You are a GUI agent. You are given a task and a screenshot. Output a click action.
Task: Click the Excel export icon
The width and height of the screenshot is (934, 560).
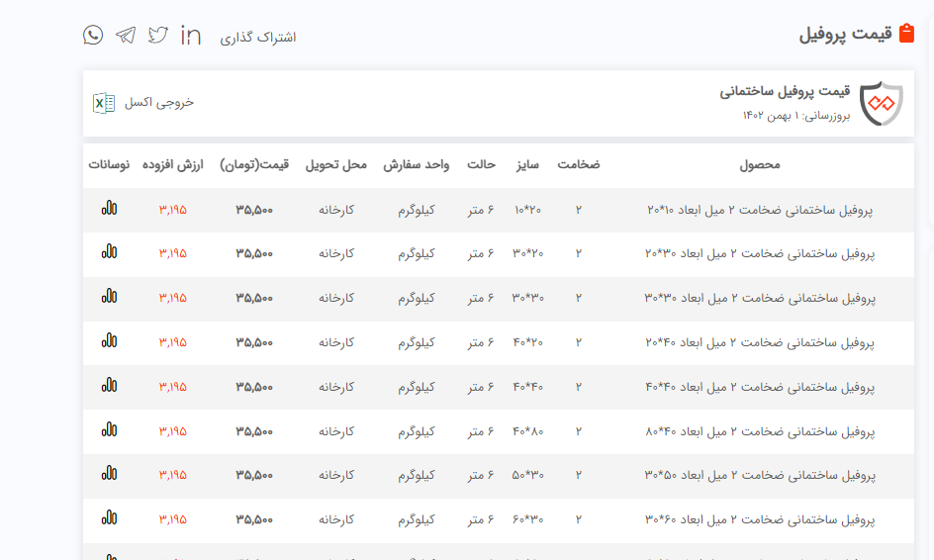point(103,103)
